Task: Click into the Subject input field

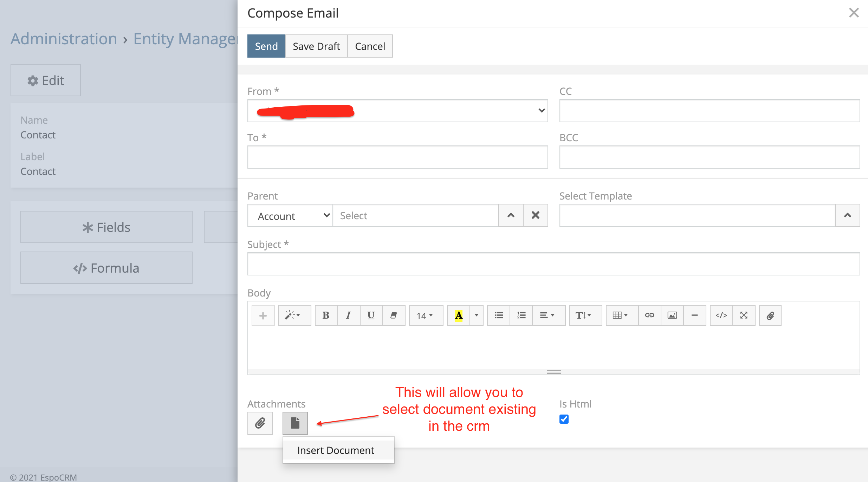Action: pyautogui.click(x=553, y=264)
